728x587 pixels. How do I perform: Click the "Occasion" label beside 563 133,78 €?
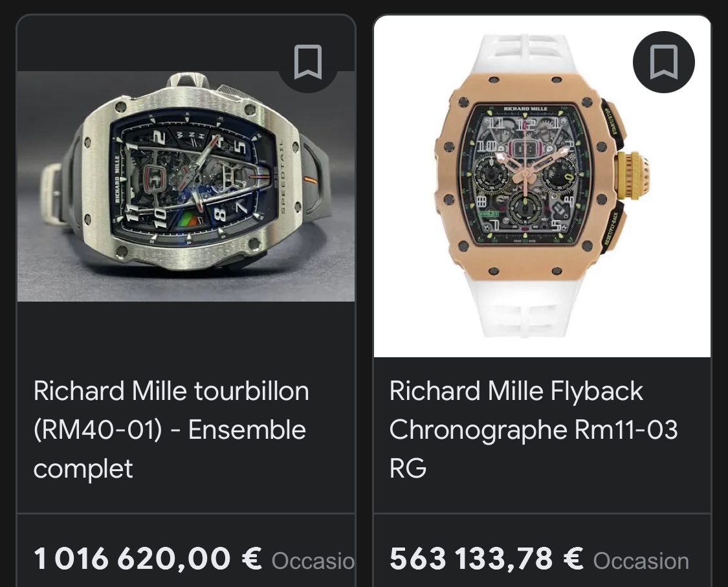(641, 561)
